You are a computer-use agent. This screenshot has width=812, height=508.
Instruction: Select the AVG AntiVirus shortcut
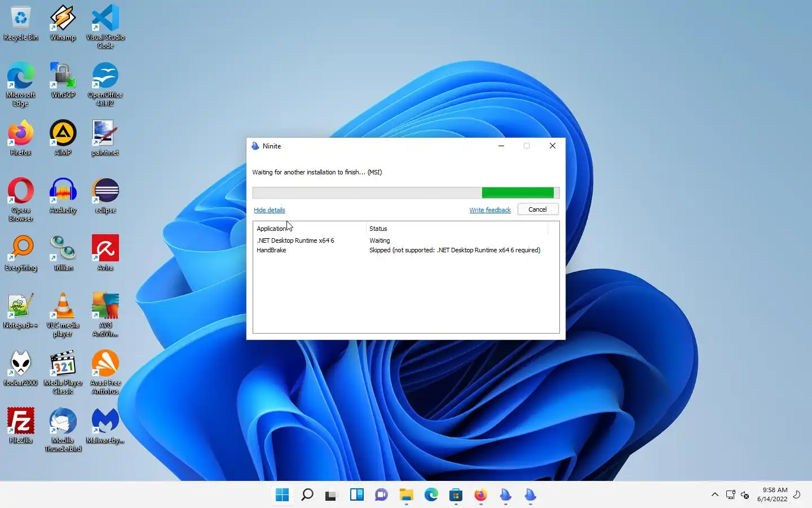105,315
